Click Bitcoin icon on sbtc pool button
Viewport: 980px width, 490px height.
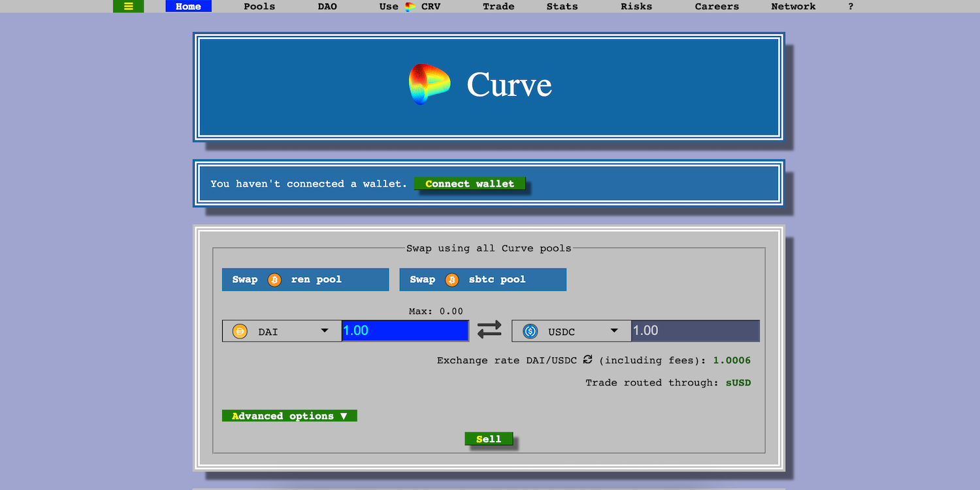(x=452, y=280)
